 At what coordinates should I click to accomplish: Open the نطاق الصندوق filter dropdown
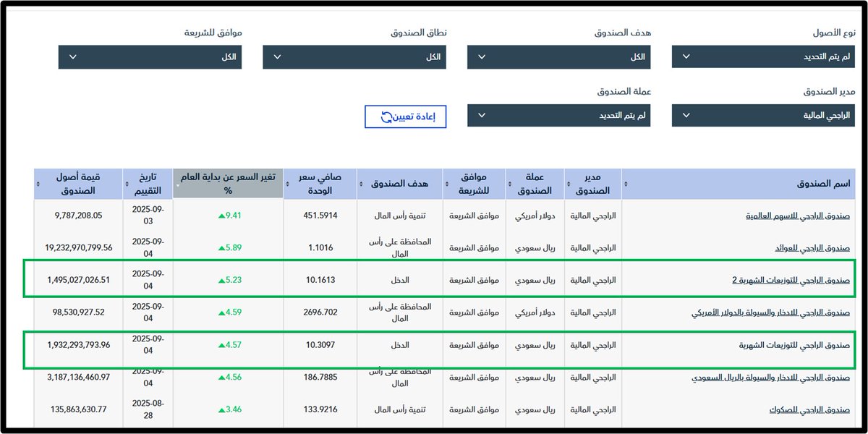[354, 57]
